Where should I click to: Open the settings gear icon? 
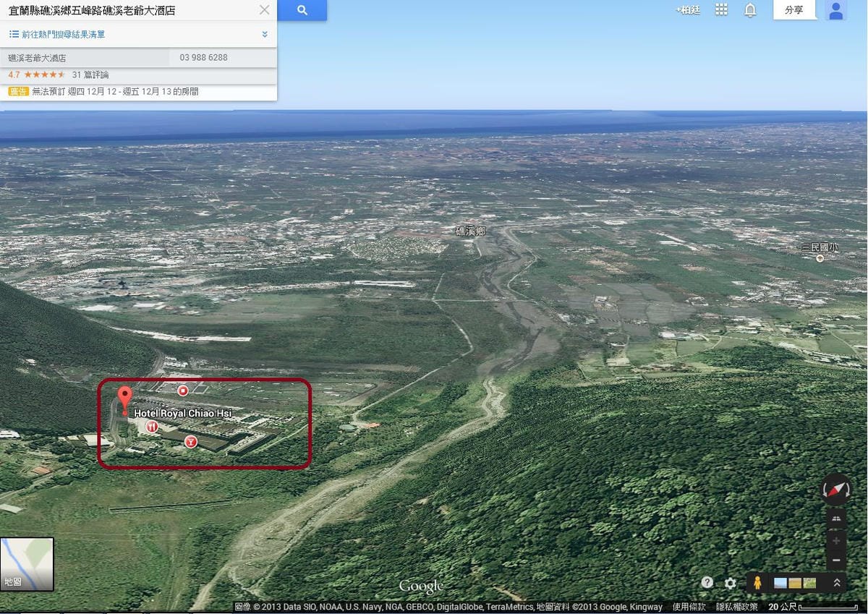(x=731, y=583)
